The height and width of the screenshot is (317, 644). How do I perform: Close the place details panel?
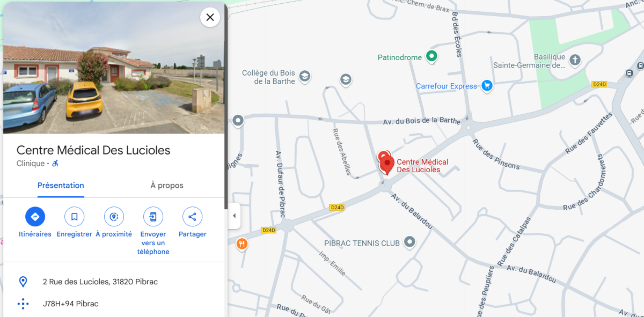(x=210, y=17)
